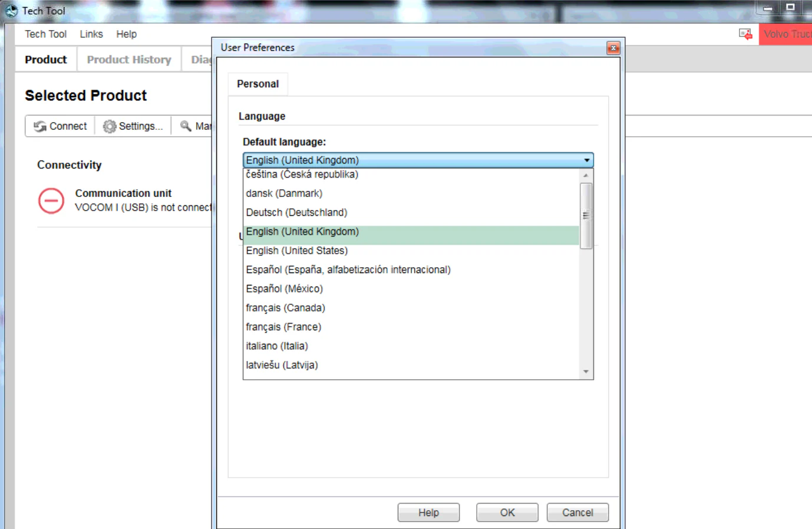This screenshot has width=812, height=529.
Task: Click Cancel in User Preferences dialog
Action: (x=577, y=512)
